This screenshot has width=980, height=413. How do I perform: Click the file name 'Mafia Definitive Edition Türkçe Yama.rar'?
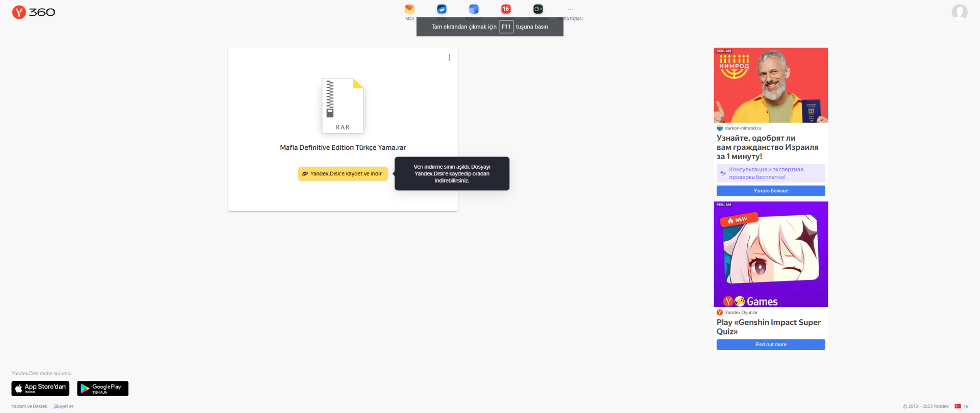click(x=343, y=147)
